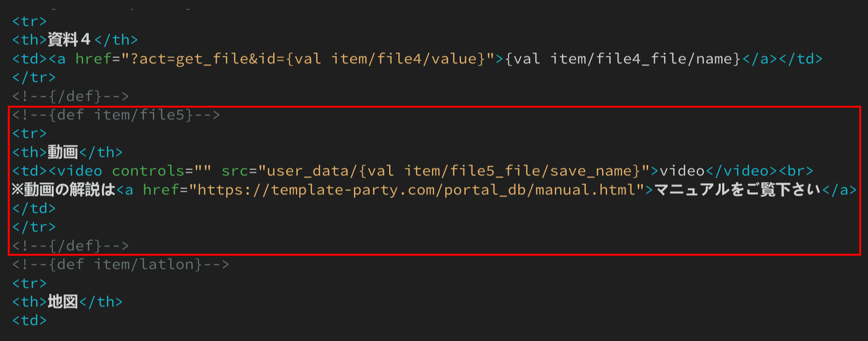Click the closing td tag inside red box
Image resolution: width=868 pixels, height=341 pixels.
click(x=34, y=208)
